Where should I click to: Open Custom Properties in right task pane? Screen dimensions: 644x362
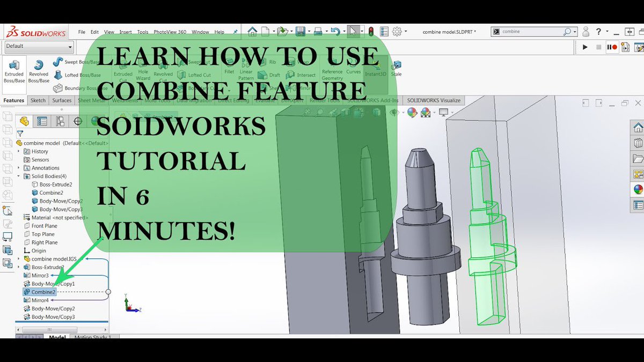(638, 205)
